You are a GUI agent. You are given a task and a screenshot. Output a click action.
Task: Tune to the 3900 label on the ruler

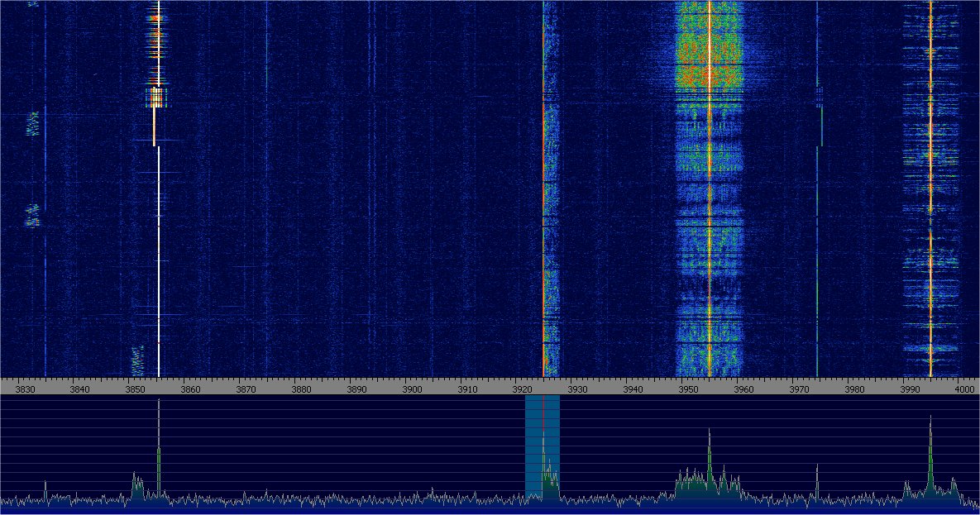pyautogui.click(x=412, y=389)
